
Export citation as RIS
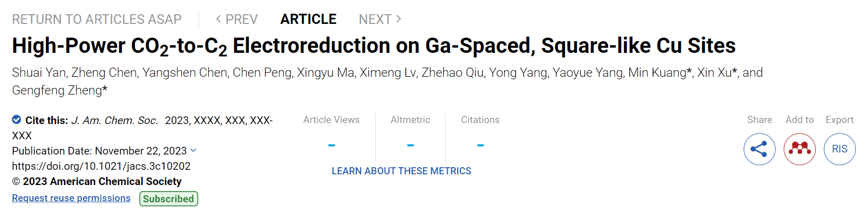[x=840, y=149]
